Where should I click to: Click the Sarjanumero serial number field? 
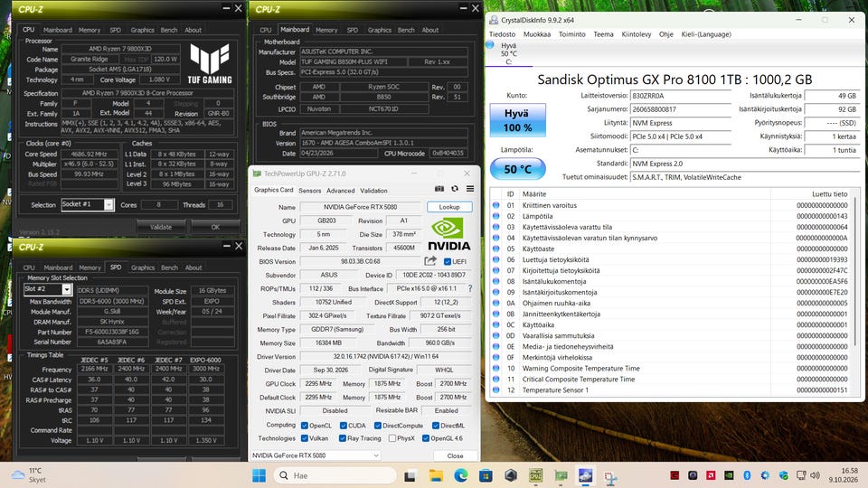681,109
